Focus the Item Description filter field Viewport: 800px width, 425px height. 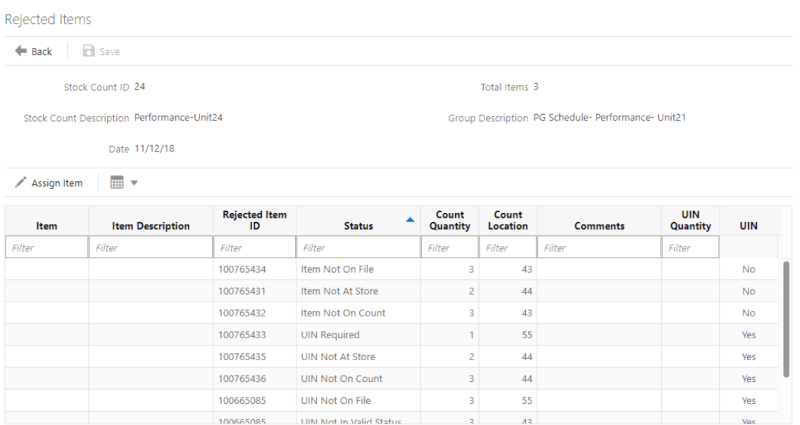pos(151,247)
